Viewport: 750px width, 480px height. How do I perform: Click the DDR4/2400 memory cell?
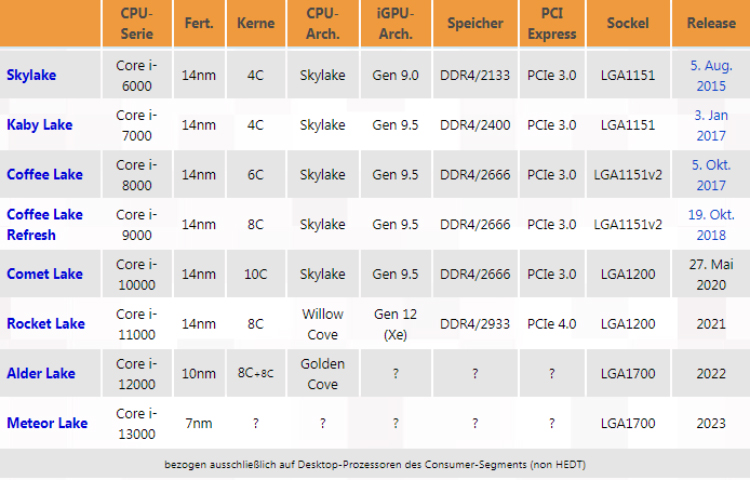pos(475,125)
